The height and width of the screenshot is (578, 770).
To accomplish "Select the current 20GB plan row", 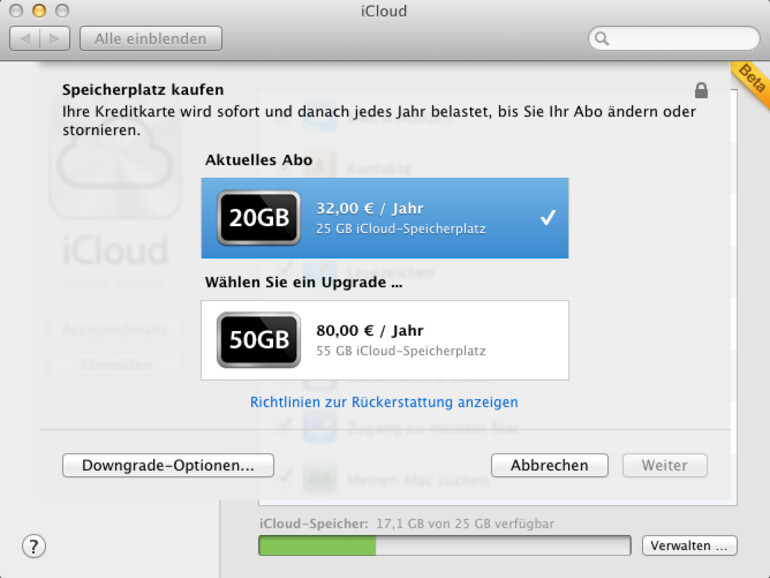I will (x=385, y=218).
